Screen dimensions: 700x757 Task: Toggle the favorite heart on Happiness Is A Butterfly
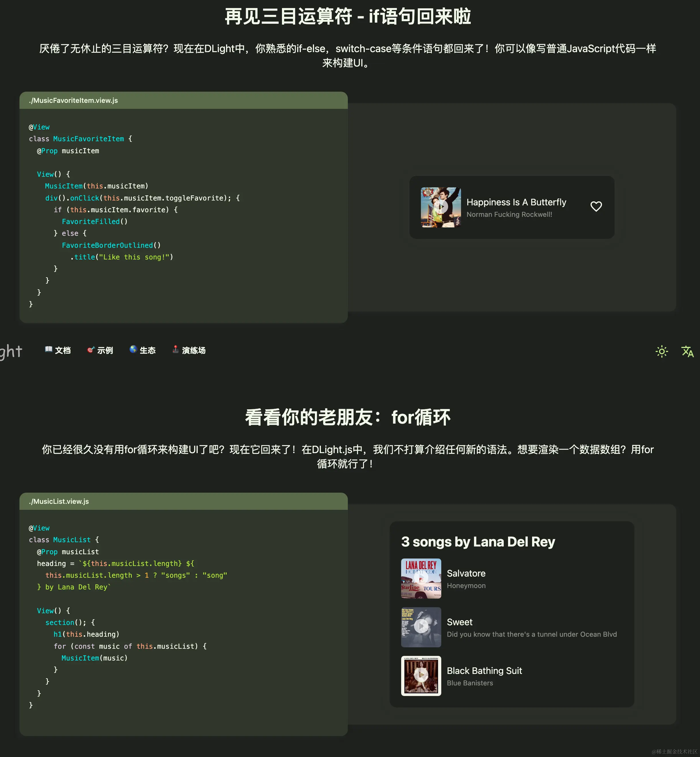pyautogui.click(x=596, y=207)
